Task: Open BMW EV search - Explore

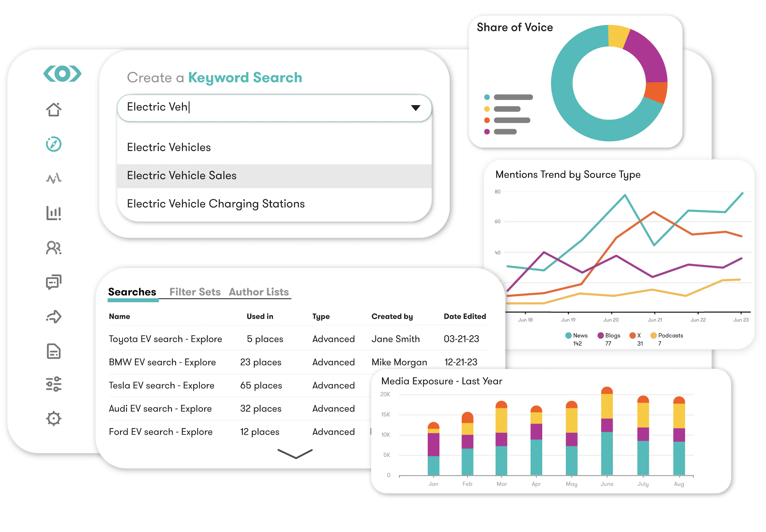Action: [x=162, y=362]
